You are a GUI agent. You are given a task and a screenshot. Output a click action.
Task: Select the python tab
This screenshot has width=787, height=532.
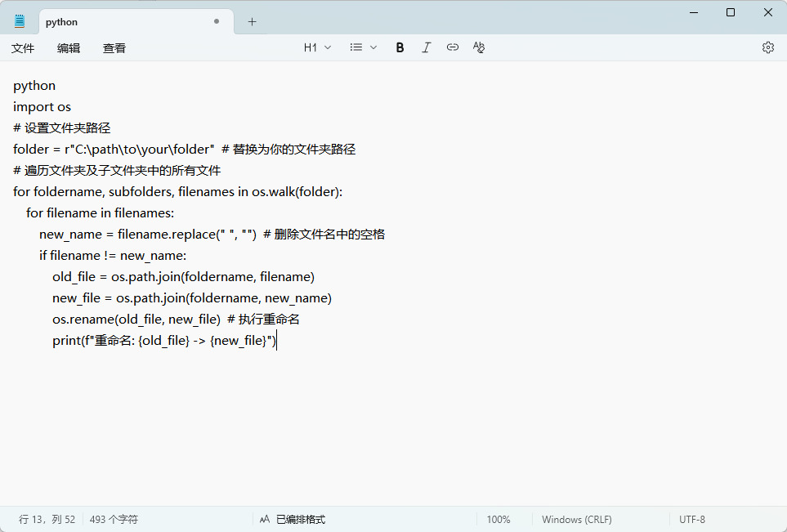click(x=114, y=22)
